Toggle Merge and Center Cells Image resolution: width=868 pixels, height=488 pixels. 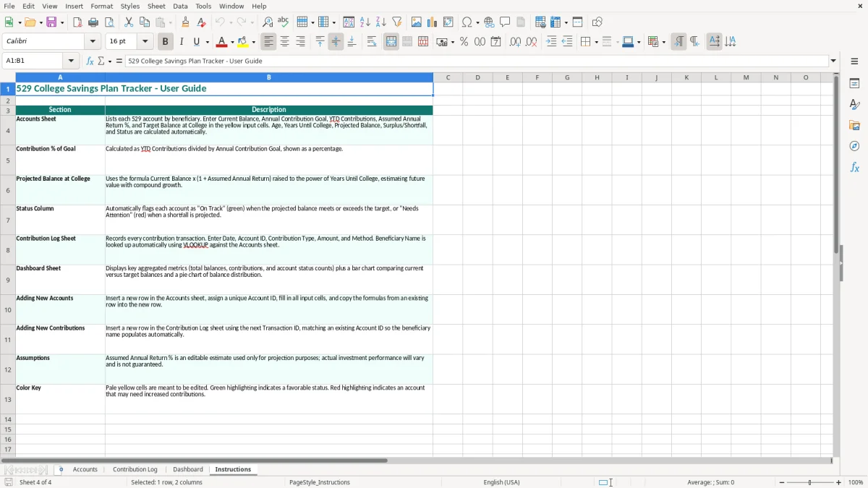pos(391,42)
